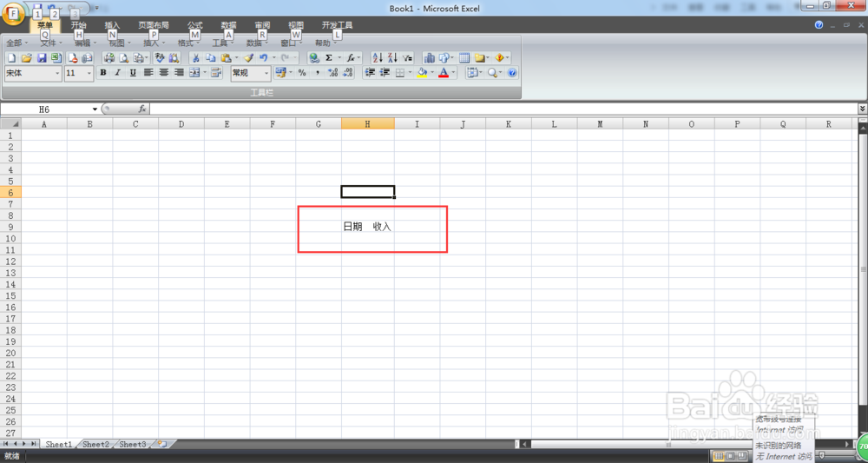The image size is (868, 463).
Task: Expand the 帮助 menu dropdown
Action: [325, 43]
